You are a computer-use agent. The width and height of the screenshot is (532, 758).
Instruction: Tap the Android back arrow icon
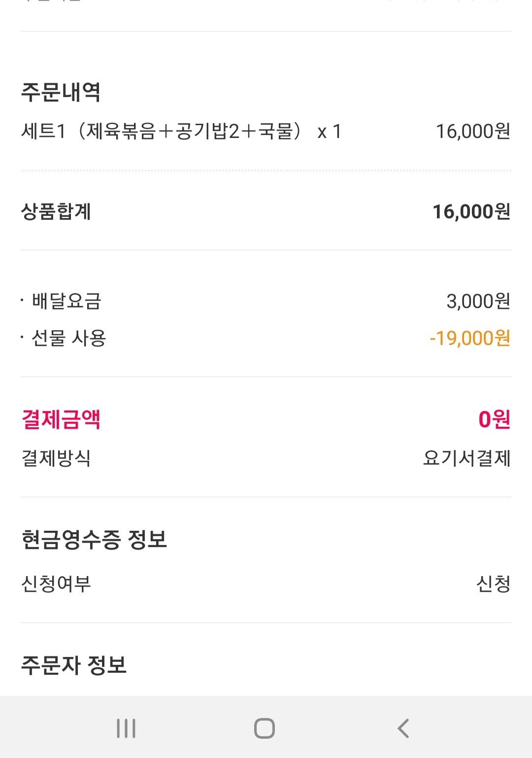click(403, 728)
